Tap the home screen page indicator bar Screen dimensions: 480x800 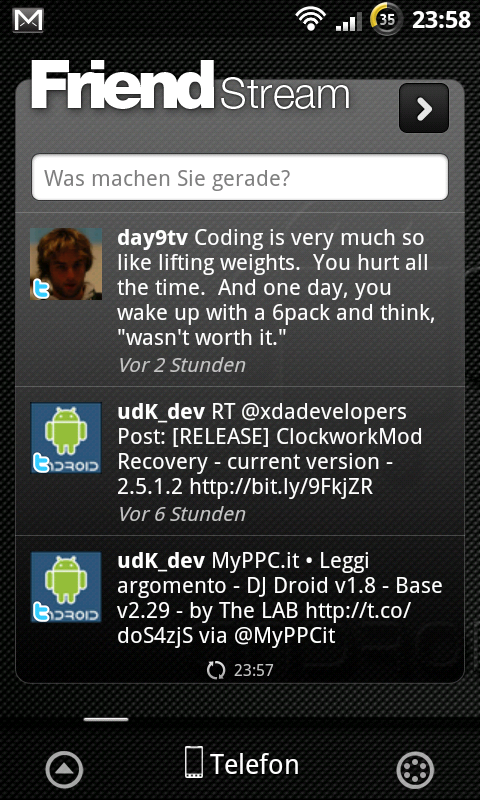tap(106, 719)
